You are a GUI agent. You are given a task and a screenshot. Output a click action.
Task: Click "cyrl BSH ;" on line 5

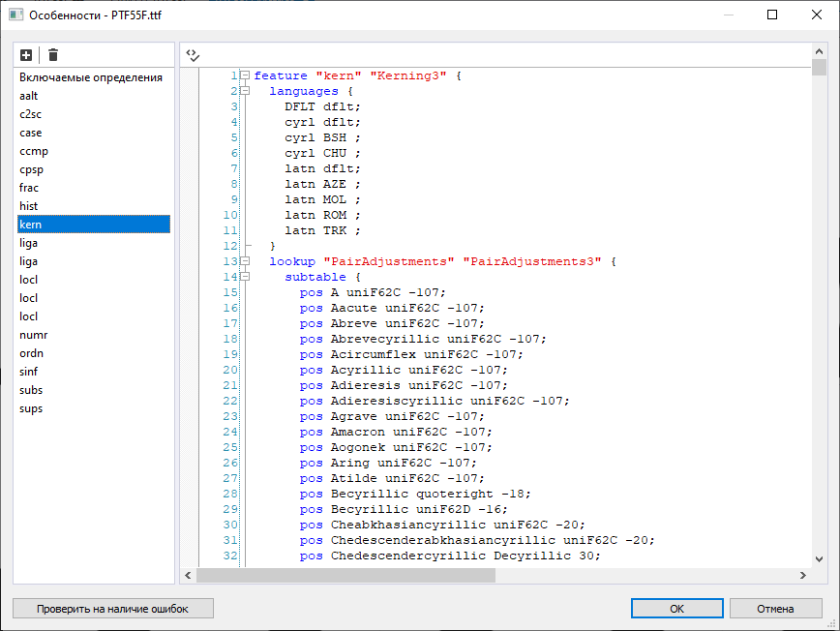click(x=322, y=137)
